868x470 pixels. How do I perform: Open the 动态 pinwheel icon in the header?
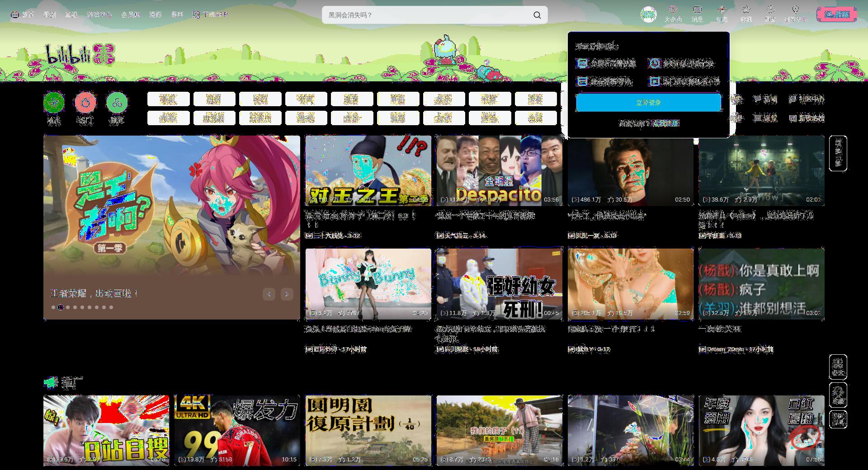coord(722,9)
